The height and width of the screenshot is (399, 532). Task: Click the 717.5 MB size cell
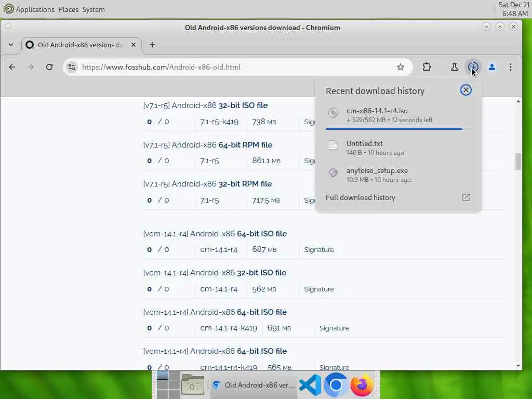[266, 200]
